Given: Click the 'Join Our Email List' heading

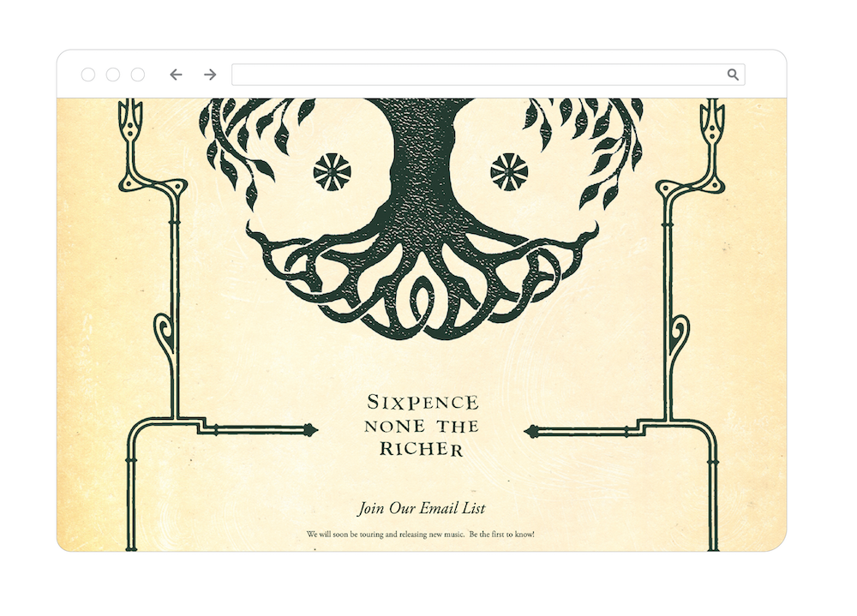Looking at the screenshot, I should (x=422, y=508).
